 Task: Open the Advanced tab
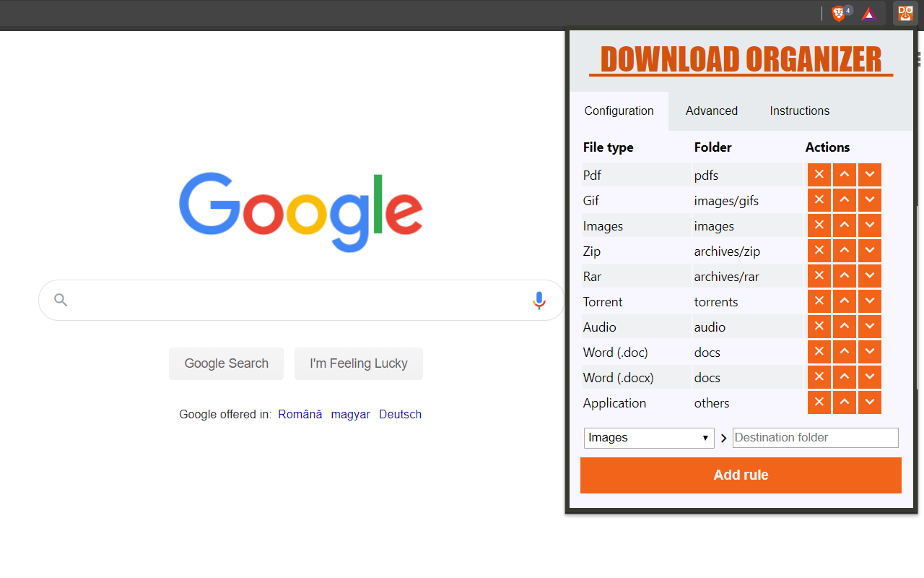[712, 111]
